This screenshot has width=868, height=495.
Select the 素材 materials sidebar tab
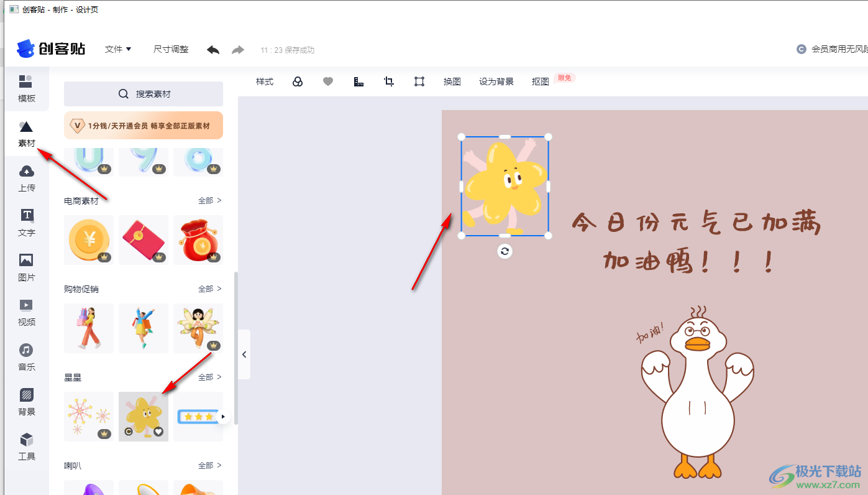(x=26, y=134)
